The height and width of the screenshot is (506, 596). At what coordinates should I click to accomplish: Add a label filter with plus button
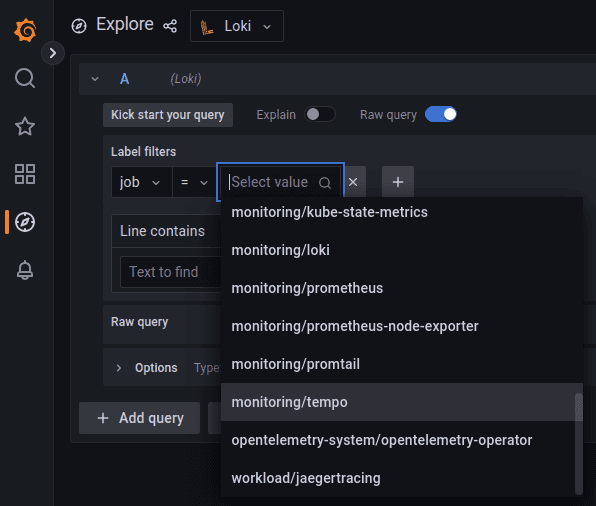point(398,182)
